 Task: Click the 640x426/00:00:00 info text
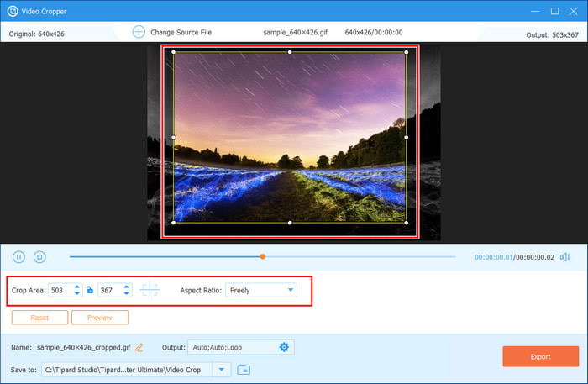[x=374, y=32]
